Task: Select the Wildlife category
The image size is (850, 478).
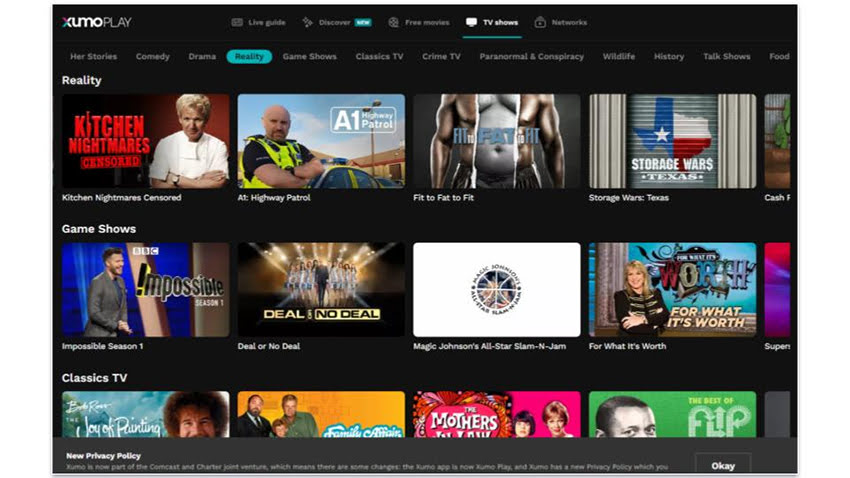Action: click(x=619, y=56)
